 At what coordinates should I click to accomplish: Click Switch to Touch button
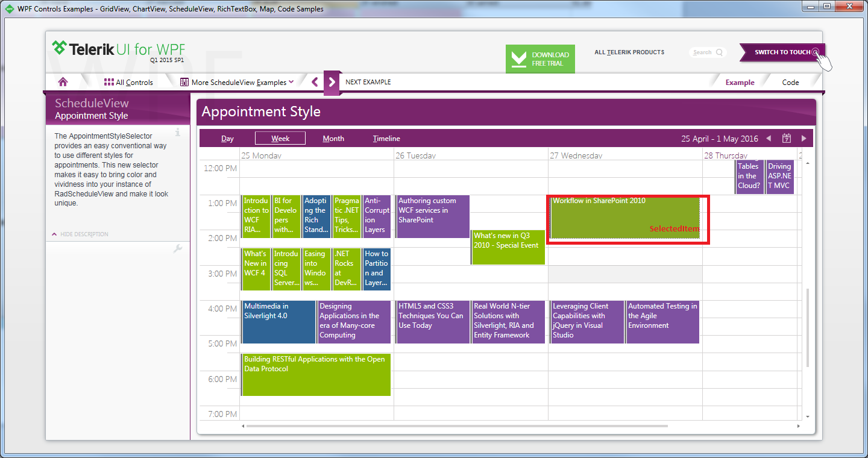[x=782, y=52]
